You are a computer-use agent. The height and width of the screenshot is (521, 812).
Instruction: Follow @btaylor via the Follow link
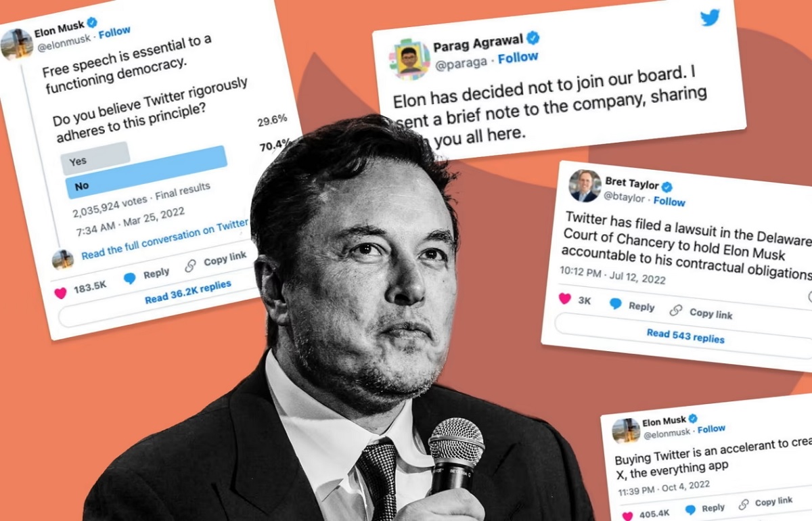pos(669,202)
